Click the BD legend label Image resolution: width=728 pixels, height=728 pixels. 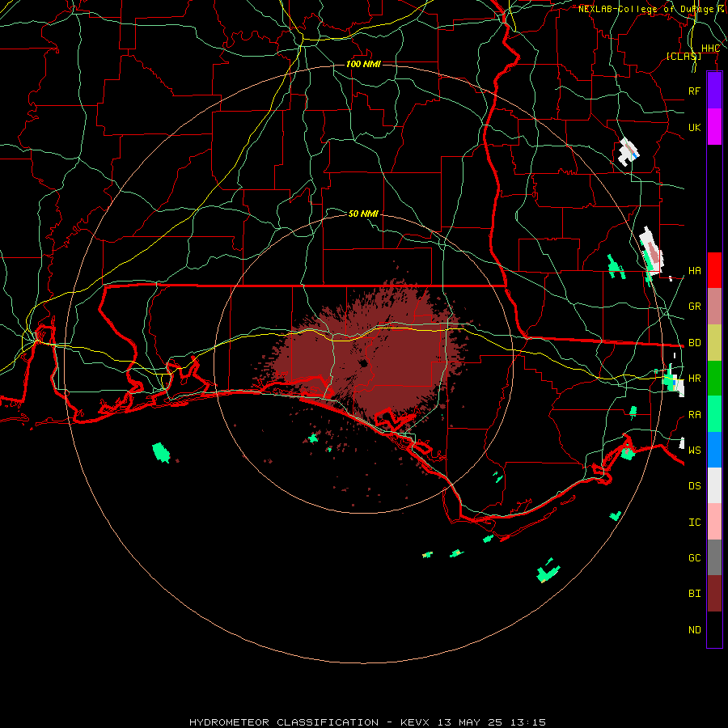pos(694,343)
